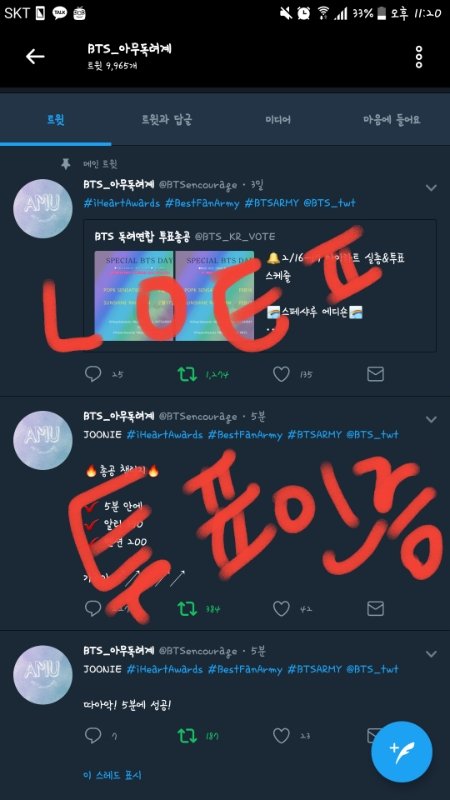Image resolution: width=450 pixels, height=800 pixels.
Task: Open the quoted BTS_KR_VOTE tweet card
Action: click(x=260, y=286)
